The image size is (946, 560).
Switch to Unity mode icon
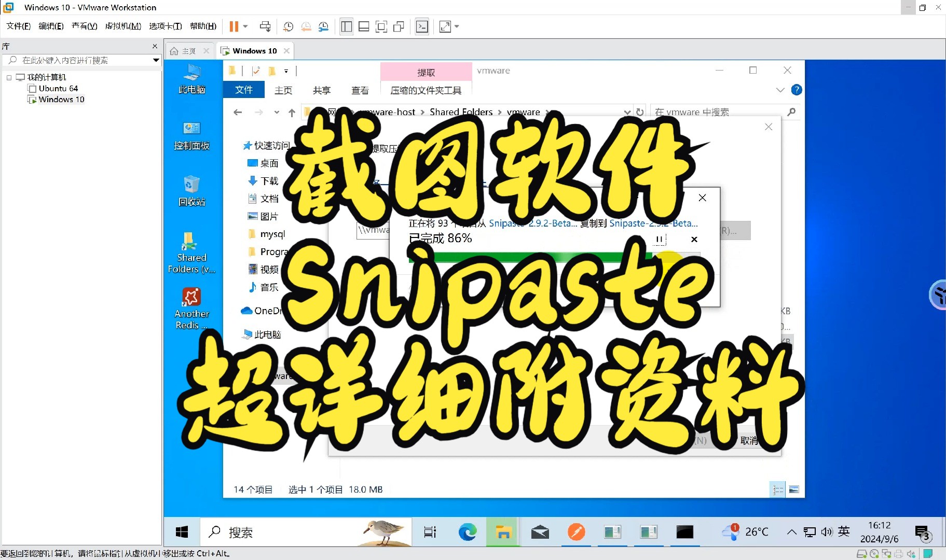(399, 26)
